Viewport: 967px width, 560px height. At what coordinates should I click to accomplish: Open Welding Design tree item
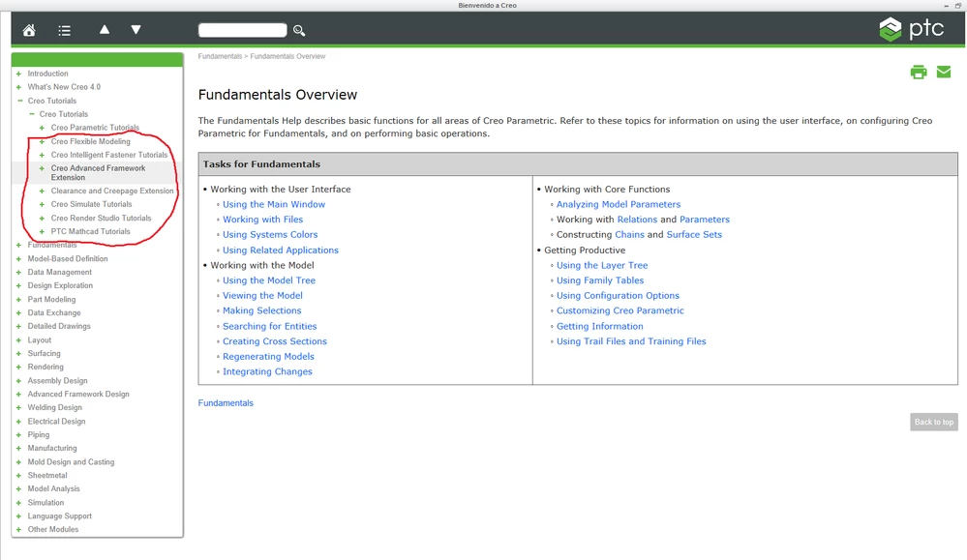click(x=54, y=407)
